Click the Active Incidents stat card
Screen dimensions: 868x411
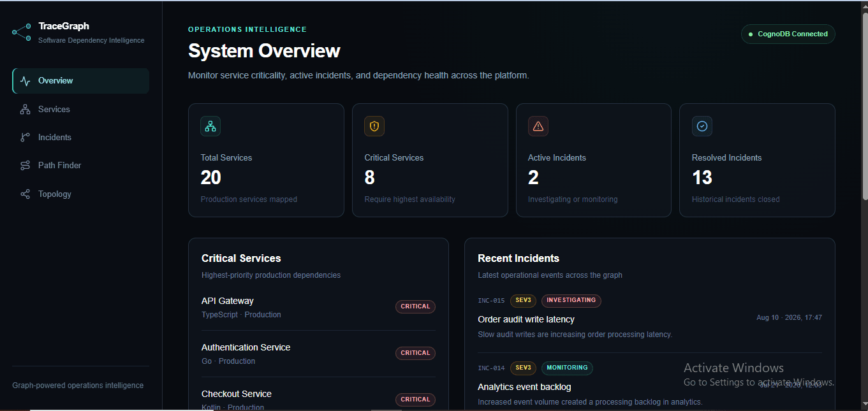pyautogui.click(x=594, y=161)
